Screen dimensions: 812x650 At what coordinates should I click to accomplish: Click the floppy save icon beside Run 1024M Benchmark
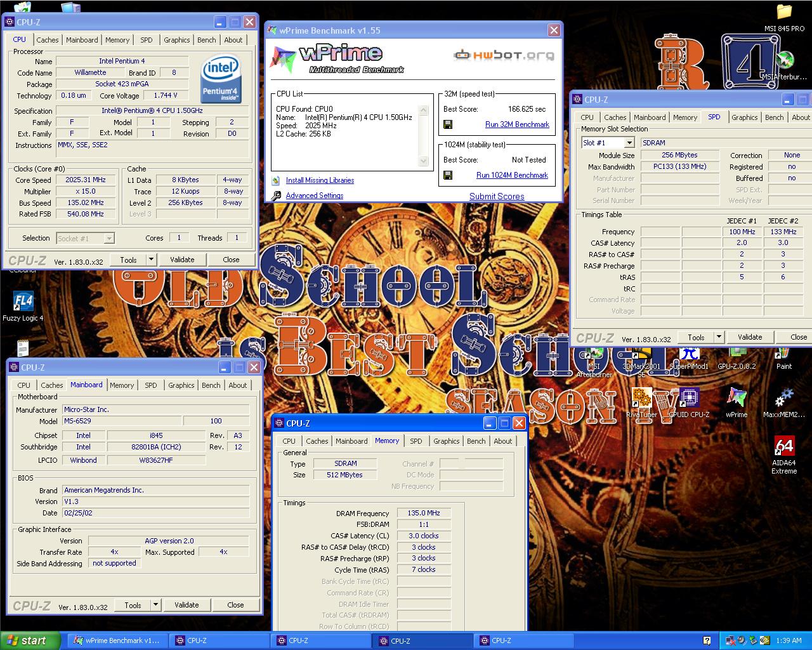point(448,175)
